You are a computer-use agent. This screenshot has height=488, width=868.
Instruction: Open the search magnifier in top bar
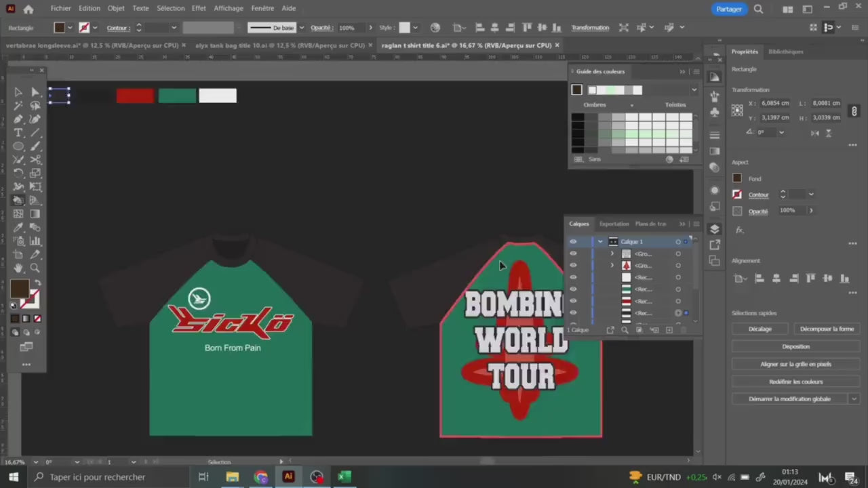click(759, 9)
